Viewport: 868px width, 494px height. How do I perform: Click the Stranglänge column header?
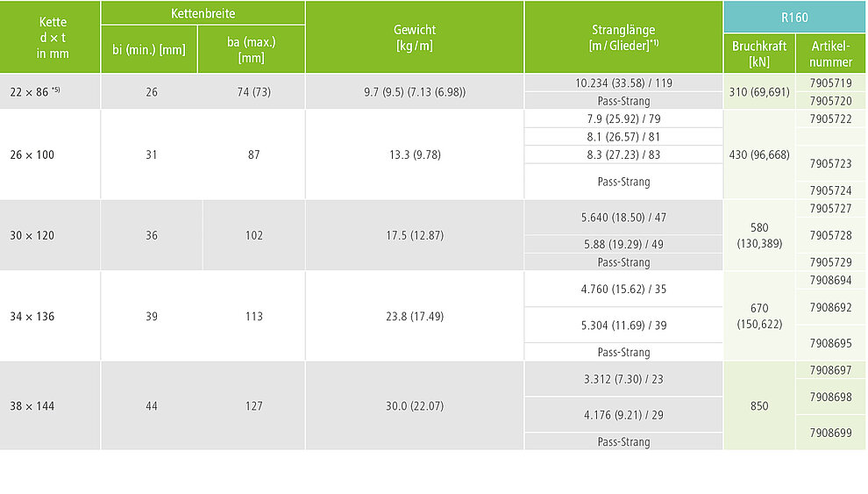tap(623, 37)
